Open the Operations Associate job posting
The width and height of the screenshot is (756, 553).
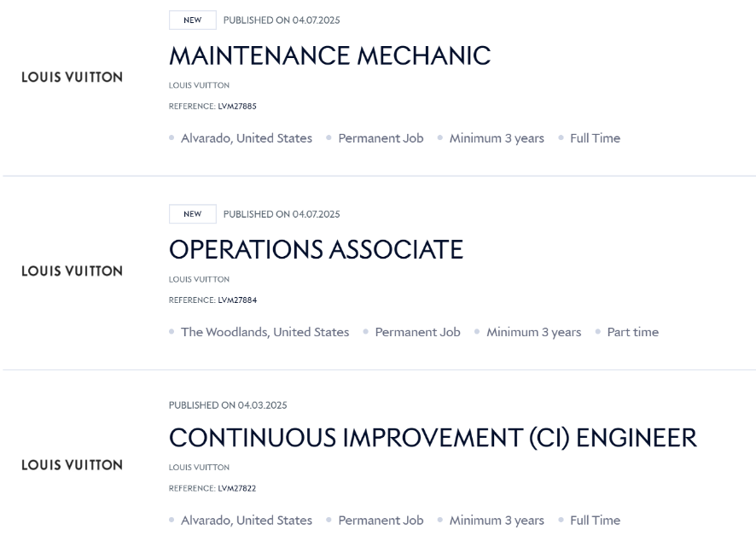point(316,250)
